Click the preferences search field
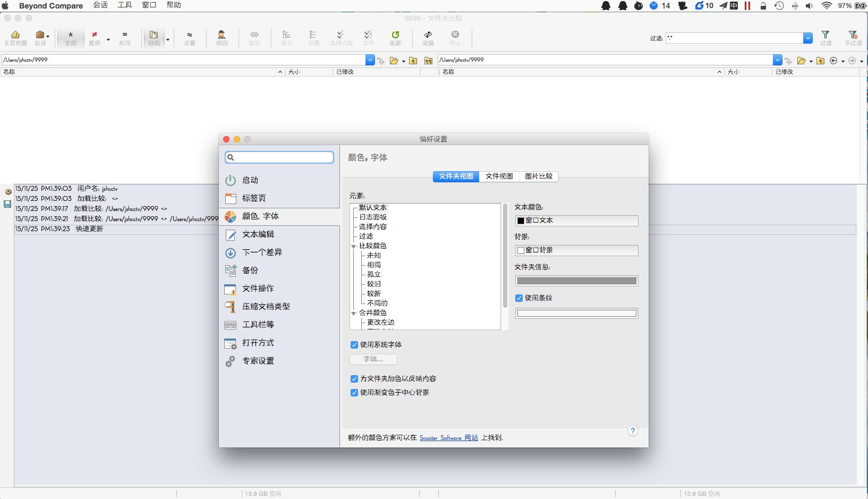 click(x=279, y=157)
